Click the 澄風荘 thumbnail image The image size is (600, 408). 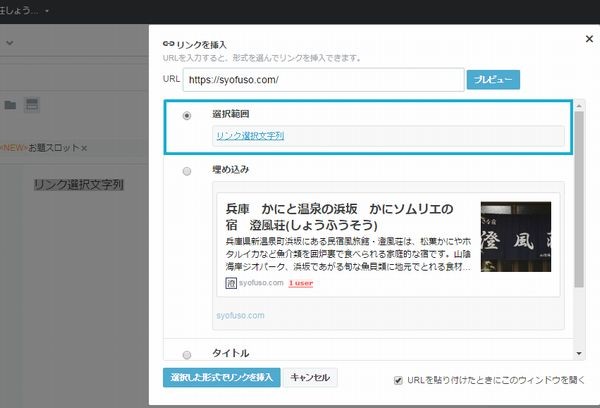point(515,237)
